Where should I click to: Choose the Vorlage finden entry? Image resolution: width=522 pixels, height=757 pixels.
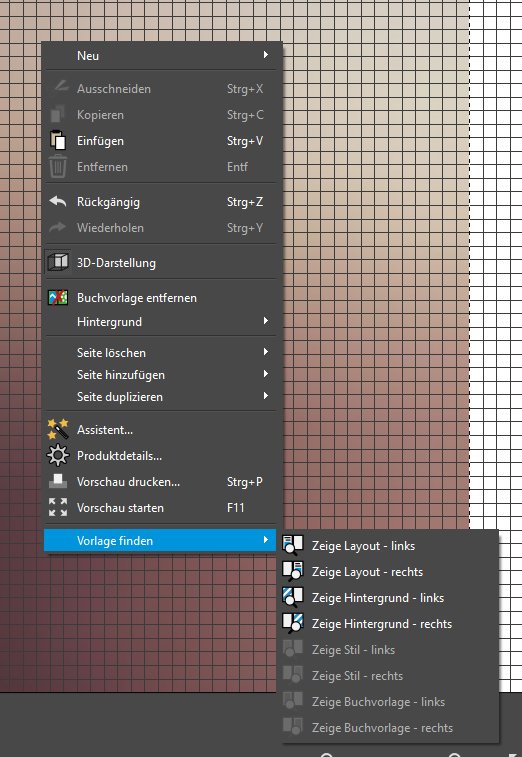[160, 540]
